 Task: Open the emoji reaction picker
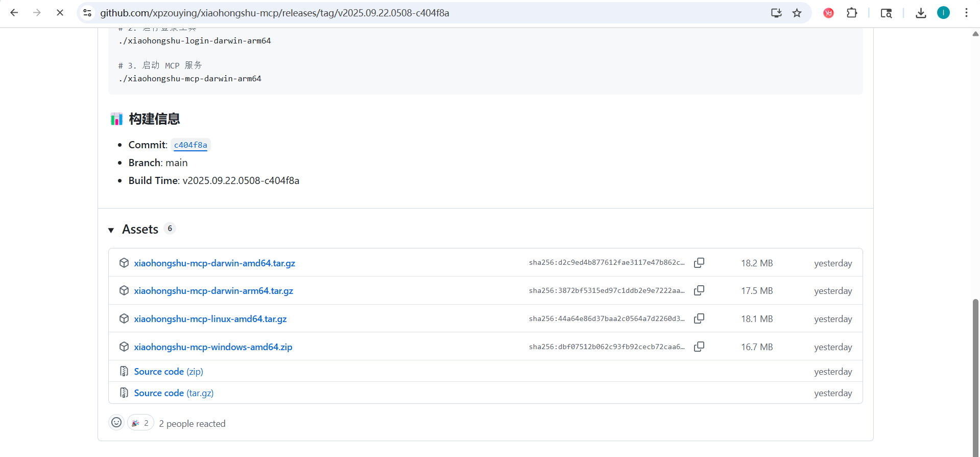pyautogui.click(x=116, y=423)
